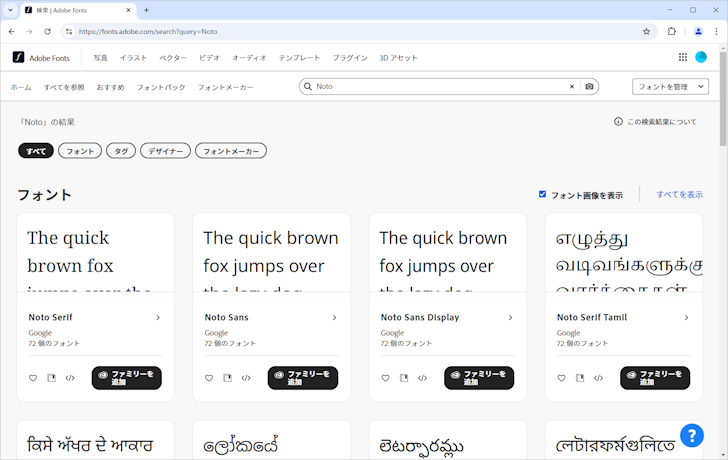Click ファミリーを追加 button for Noto Serif
Viewport: 728px width, 460px height.
pos(127,378)
